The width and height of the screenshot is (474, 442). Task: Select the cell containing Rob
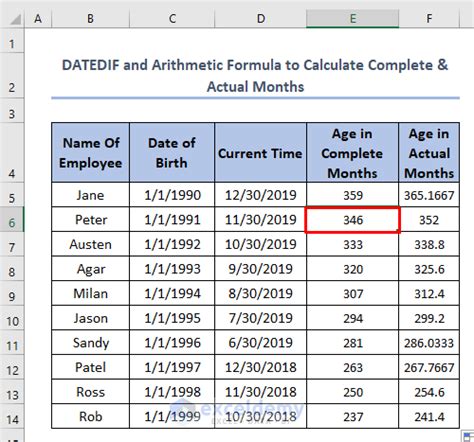click(x=91, y=416)
